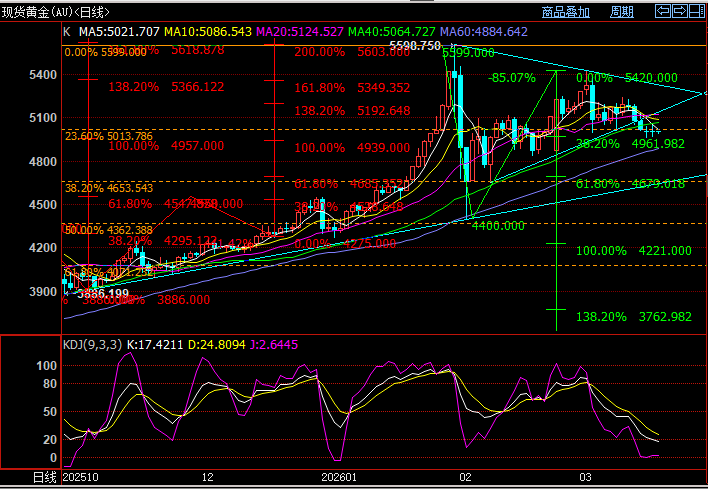
Task: Open the 周期 period selector
Action: (621, 13)
